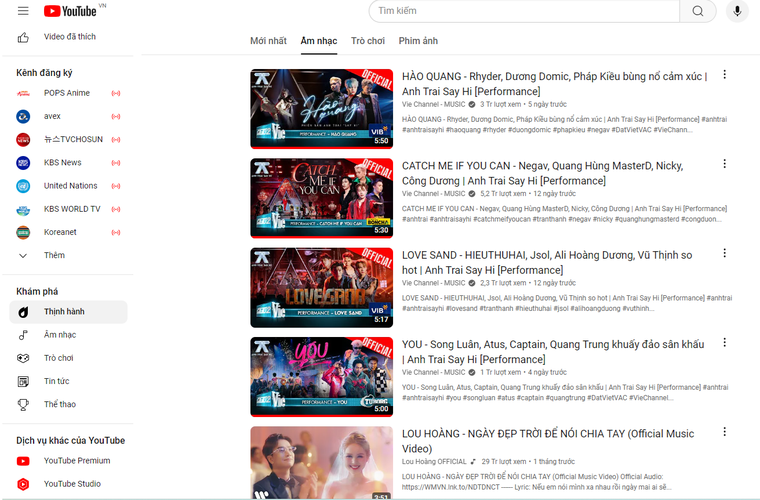760x500 pixels.
Task: Open YOU - Song Luân video title
Action: 553,352
